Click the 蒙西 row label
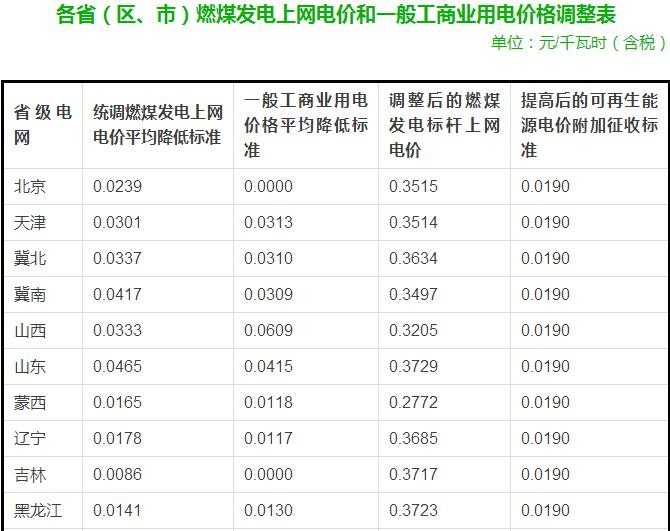670x531 pixels. coord(30,402)
